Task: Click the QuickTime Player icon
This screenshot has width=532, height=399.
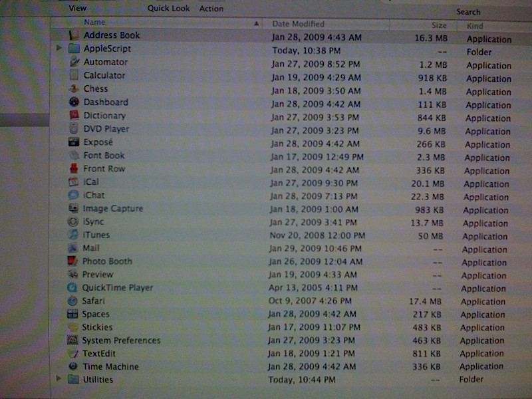Action: tap(72, 287)
